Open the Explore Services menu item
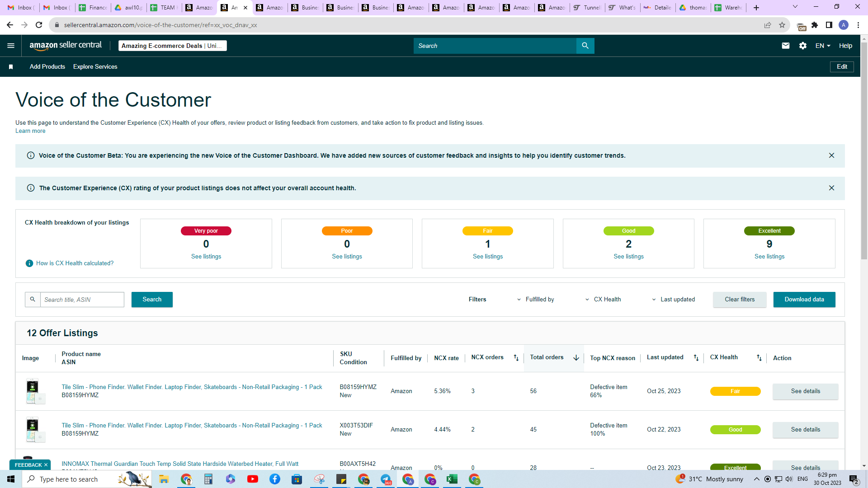The width and height of the screenshot is (868, 488). point(95,67)
